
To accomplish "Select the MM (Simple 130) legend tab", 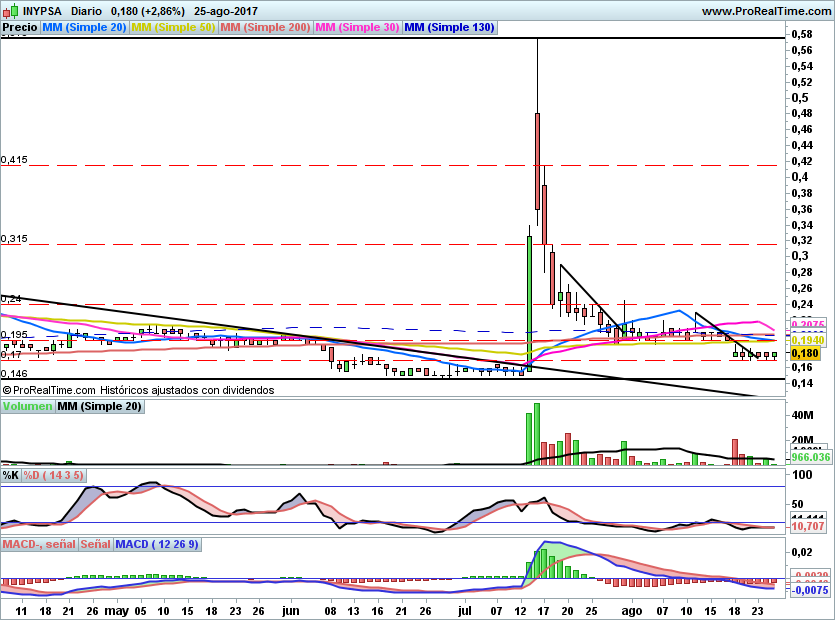I will [449, 28].
